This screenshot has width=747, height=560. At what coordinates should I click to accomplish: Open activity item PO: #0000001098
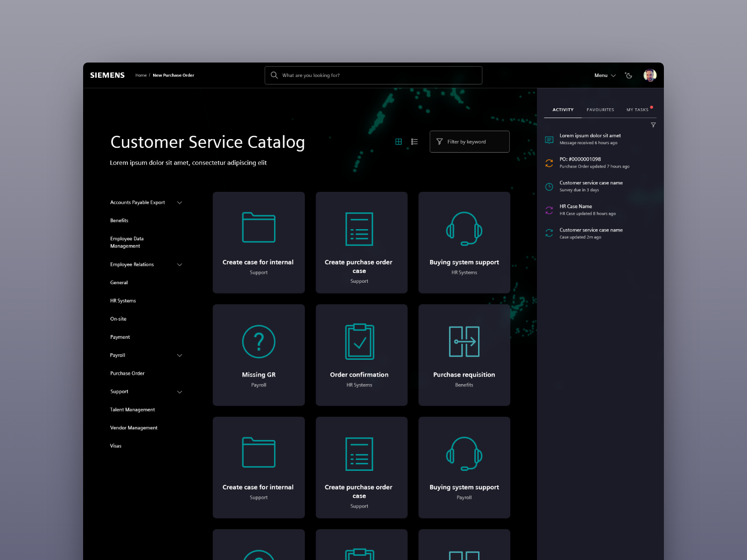point(580,159)
